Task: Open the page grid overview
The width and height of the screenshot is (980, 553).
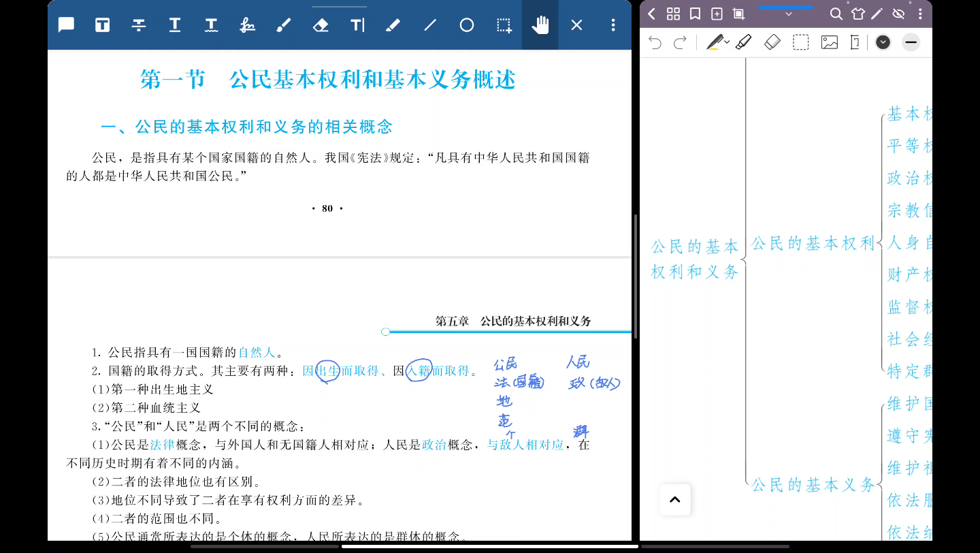Action: click(673, 14)
